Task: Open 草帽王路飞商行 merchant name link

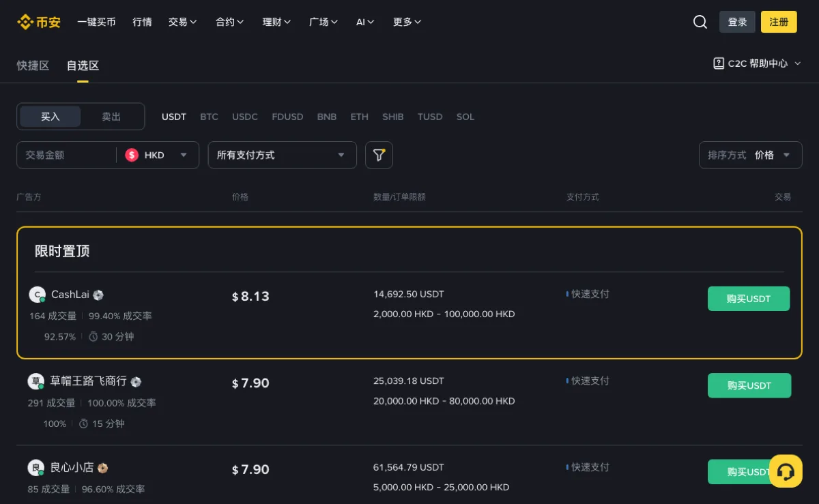Action: pyautogui.click(x=88, y=381)
